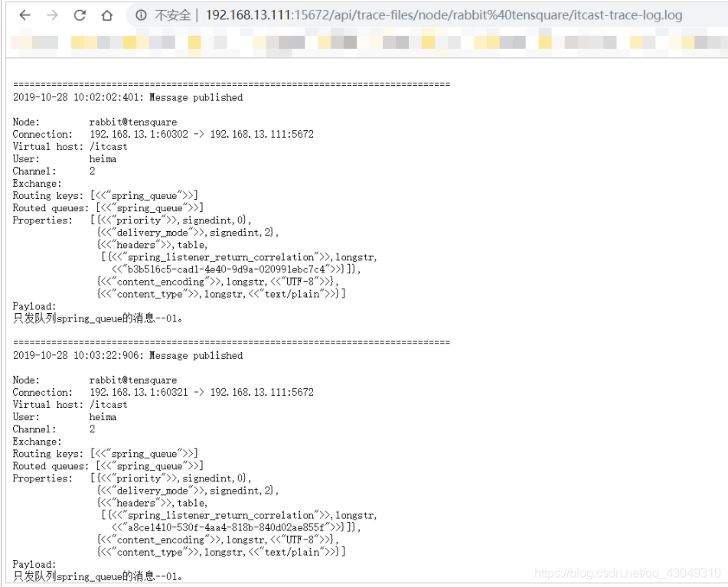Select the timestamp 2019-10-28 10:03:22:906 line
Screen dimensions: 728x587
coord(128,355)
